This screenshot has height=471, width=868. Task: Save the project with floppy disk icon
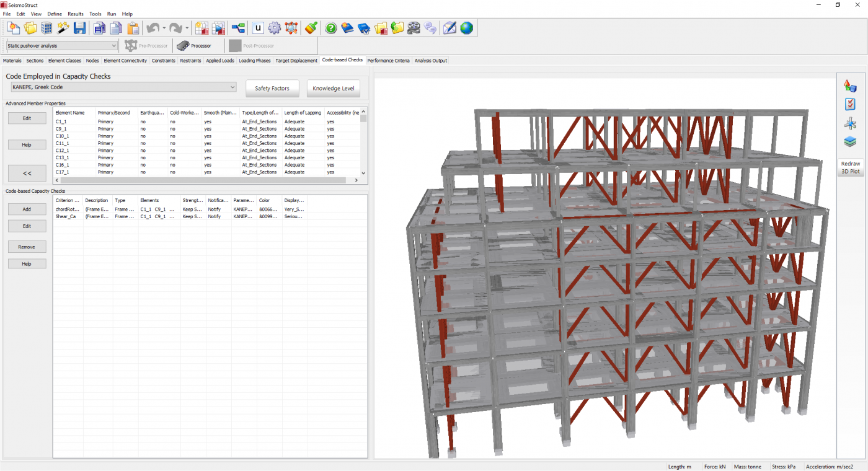(x=79, y=28)
